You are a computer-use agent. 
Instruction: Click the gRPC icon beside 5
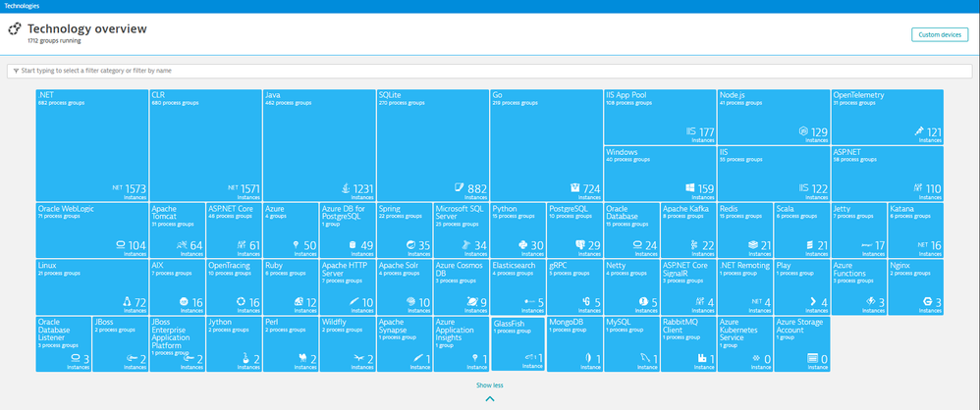point(586,302)
